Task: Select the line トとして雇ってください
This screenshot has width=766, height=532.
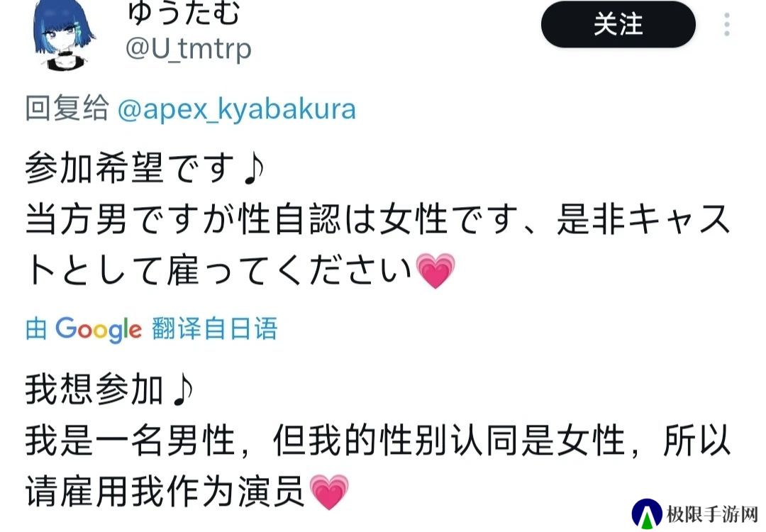Action: point(240,271)
